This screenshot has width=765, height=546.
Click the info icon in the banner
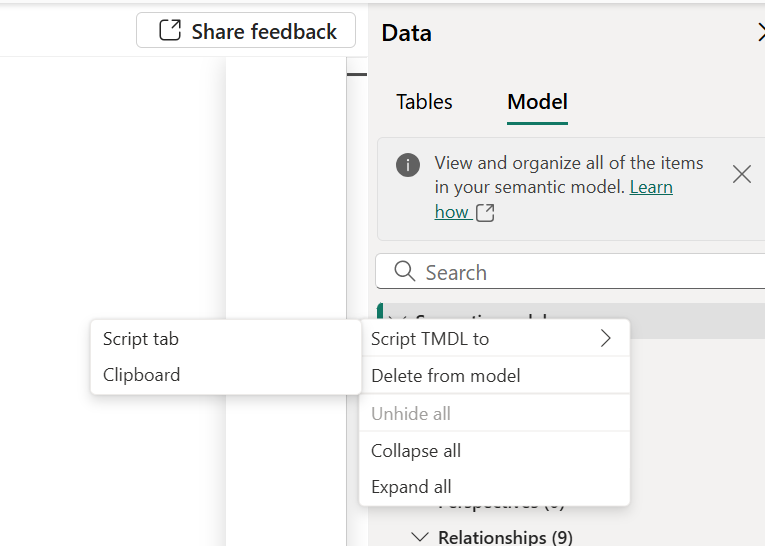pyautogui.click(x=408, y=165)
